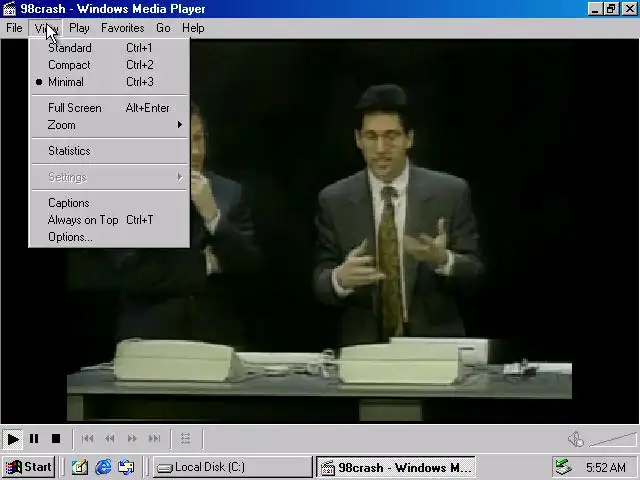Click the Rewind icon
Screen dimensions: 640x480
(x=109, y=439)
